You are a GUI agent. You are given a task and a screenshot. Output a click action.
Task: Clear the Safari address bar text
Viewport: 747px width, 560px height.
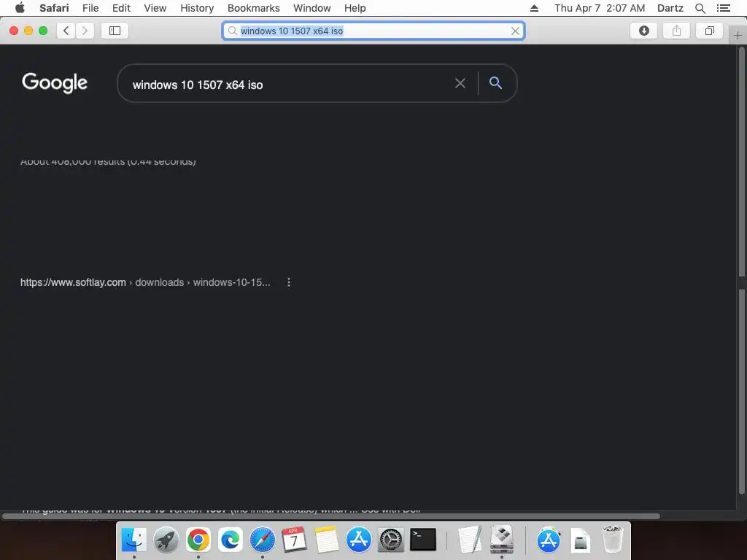pyautogui.click(x=515, y=31)
